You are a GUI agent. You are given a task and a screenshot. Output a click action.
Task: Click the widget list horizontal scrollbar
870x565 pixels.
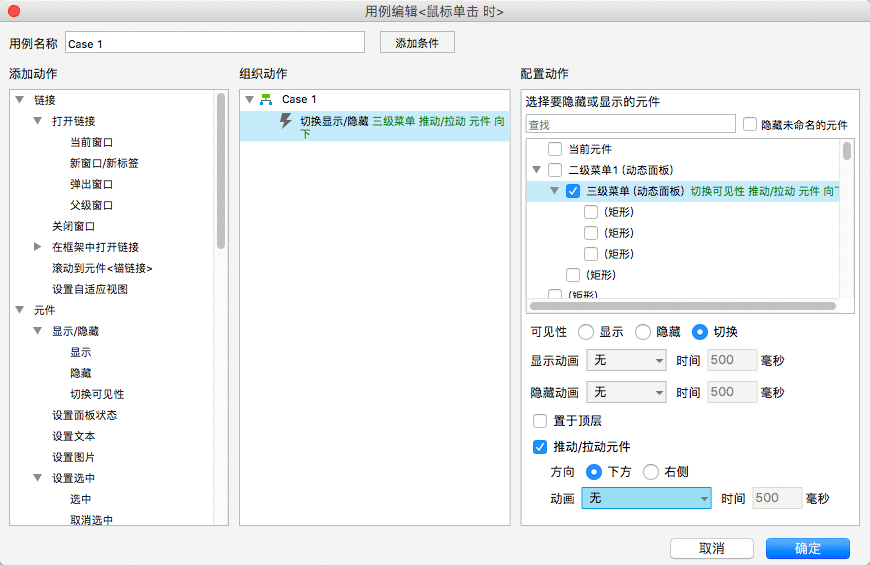click(683, 306)
